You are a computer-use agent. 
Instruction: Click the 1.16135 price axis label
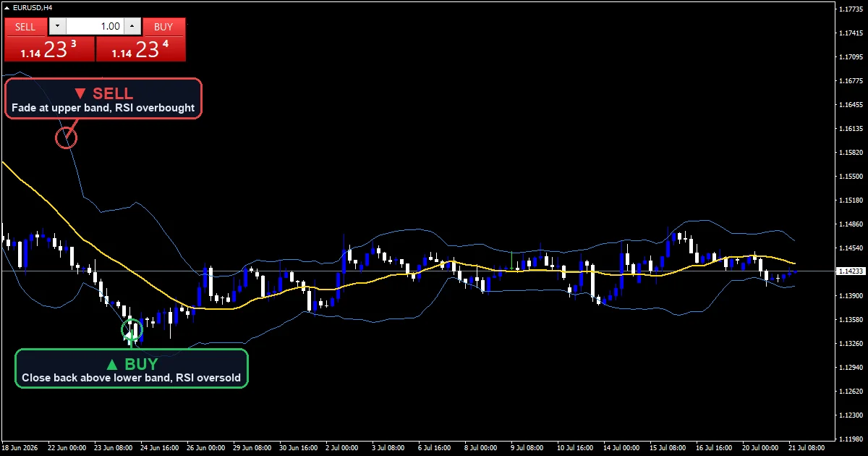851,128
